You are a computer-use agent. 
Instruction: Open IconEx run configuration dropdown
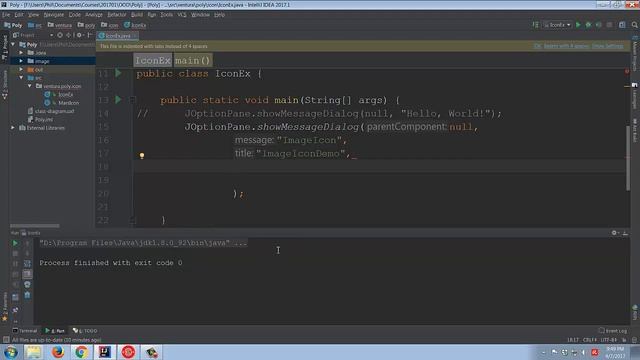pos(557,25)
